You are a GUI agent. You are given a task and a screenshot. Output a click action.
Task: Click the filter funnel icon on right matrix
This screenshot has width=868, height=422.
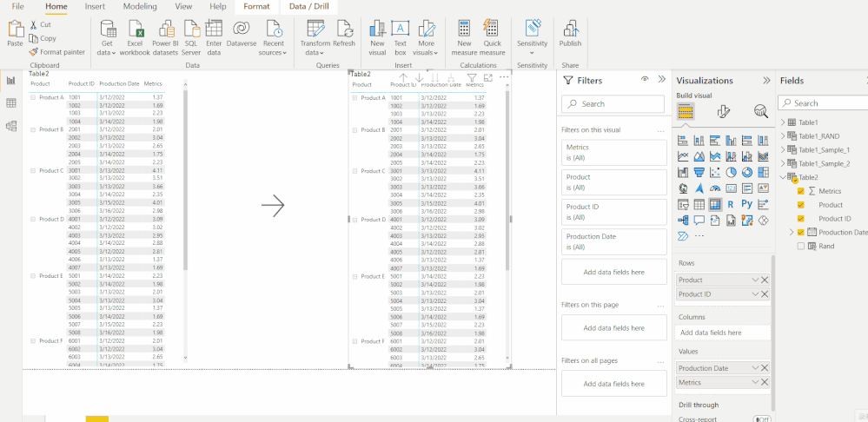pos(472,78)
